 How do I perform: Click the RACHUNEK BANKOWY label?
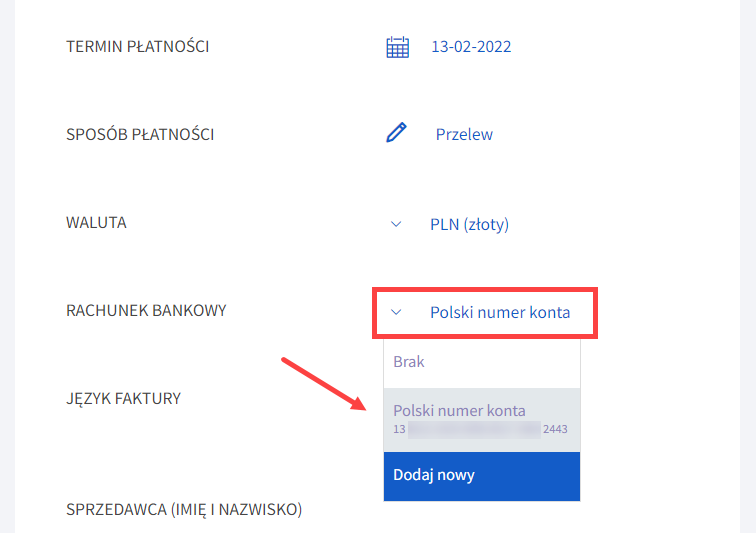[146, 311]
